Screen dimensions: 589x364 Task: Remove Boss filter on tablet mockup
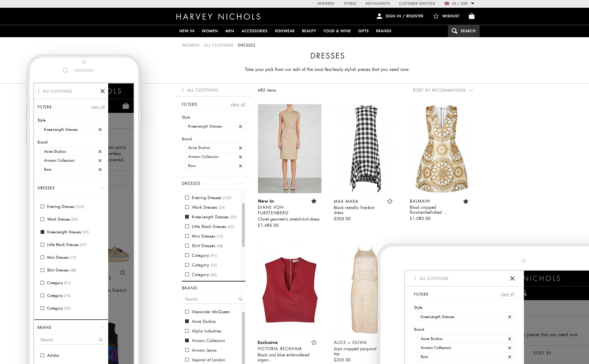click(510, 357)
